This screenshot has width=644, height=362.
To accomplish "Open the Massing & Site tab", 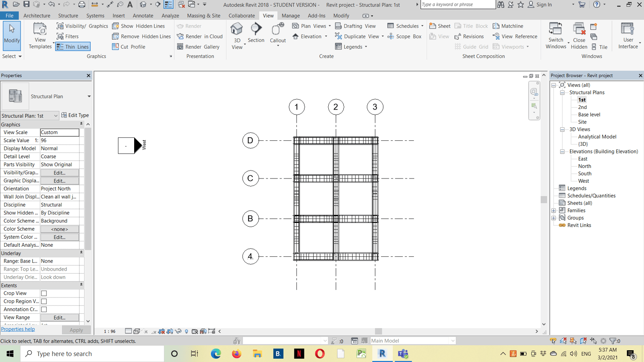I will (x=203, y=16).
